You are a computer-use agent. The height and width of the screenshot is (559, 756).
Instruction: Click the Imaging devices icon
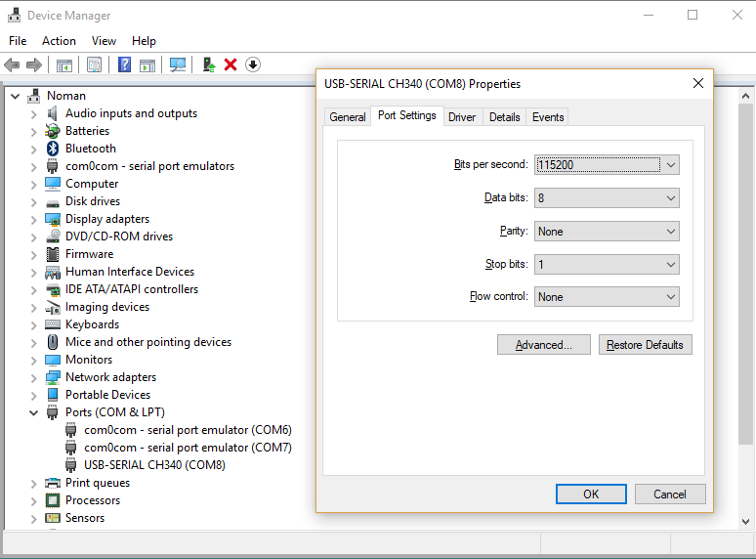[53, 307]
